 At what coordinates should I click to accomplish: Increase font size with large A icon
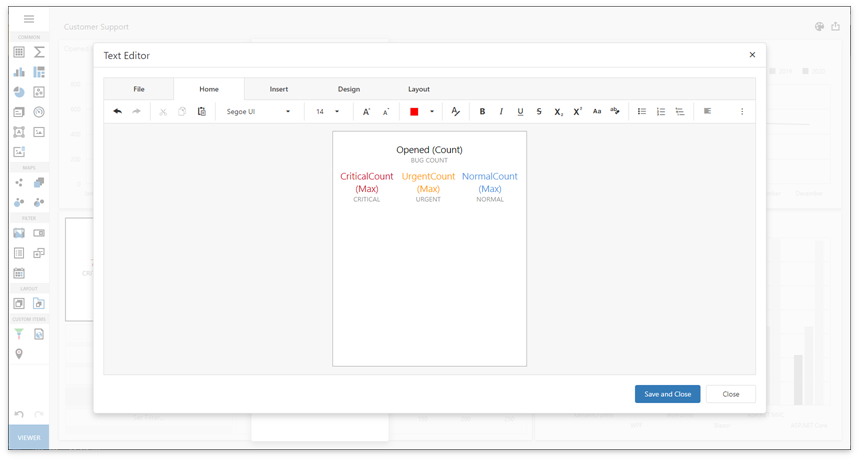point(366,112)
